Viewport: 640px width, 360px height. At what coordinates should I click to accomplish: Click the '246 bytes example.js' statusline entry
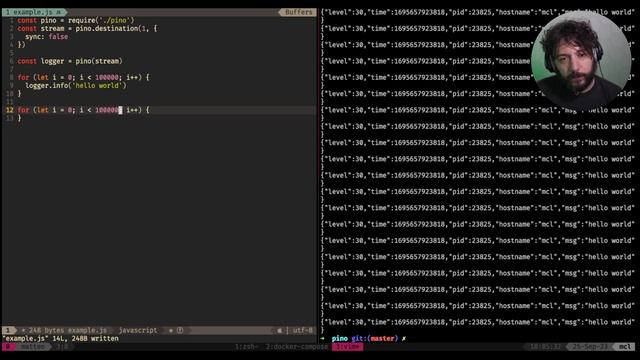click(x=67, y=330)
